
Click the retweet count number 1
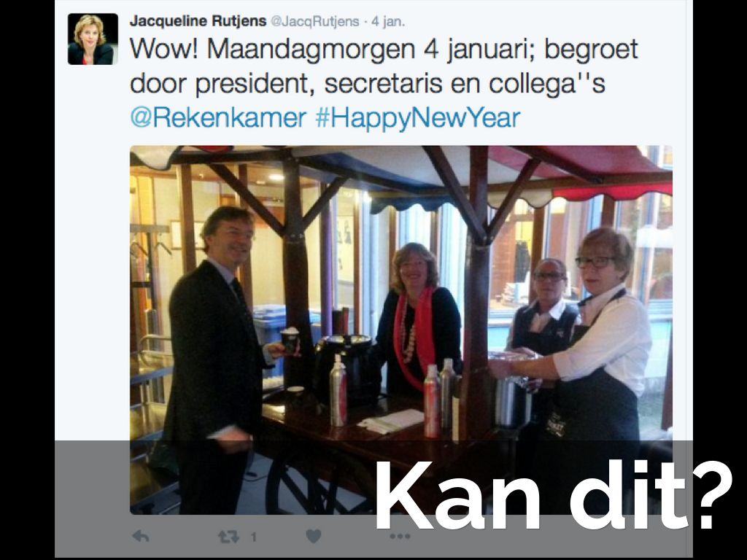tap(253, 537)
